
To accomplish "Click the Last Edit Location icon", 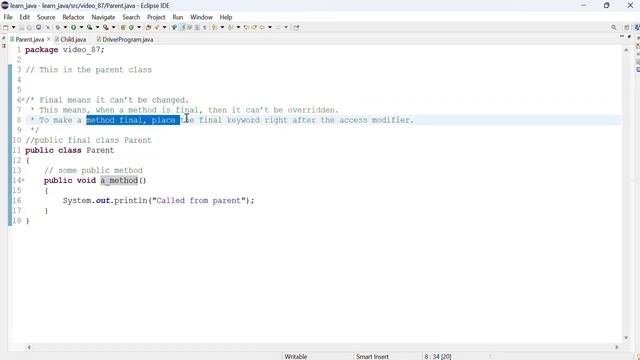I will (246, 27).
